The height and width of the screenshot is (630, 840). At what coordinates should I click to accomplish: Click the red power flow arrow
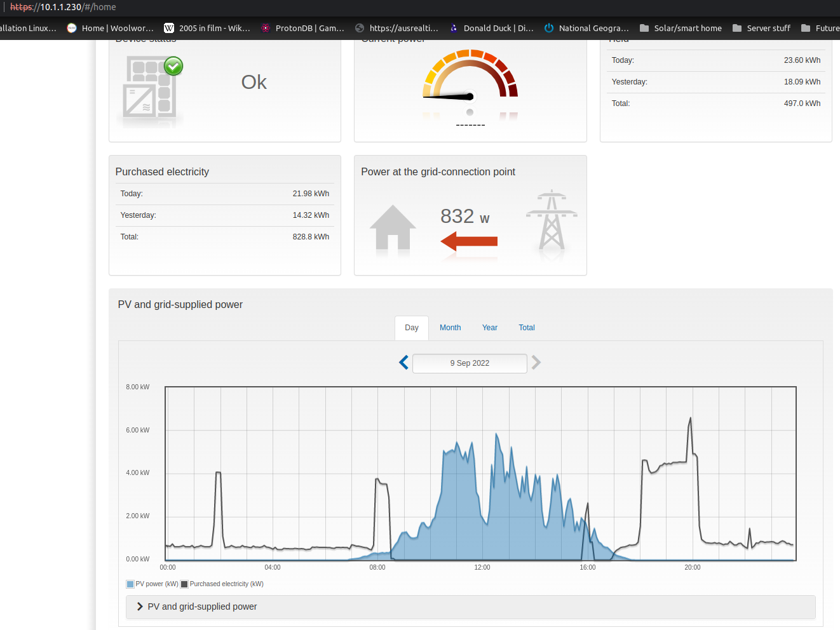click(469, 241)
